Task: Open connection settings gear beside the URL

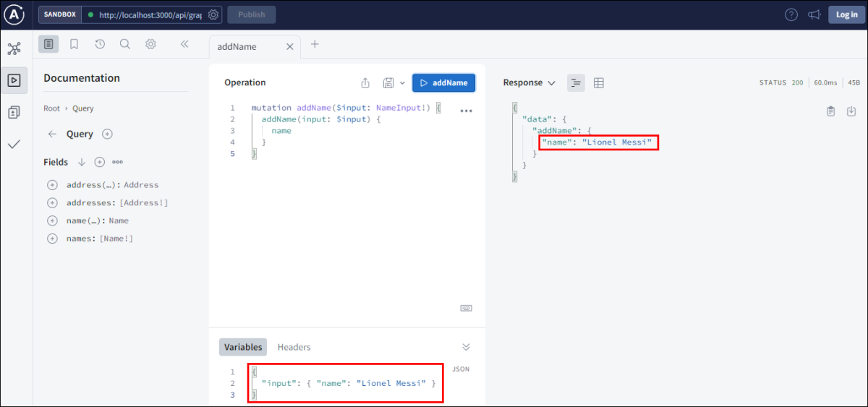Action: 213,14
